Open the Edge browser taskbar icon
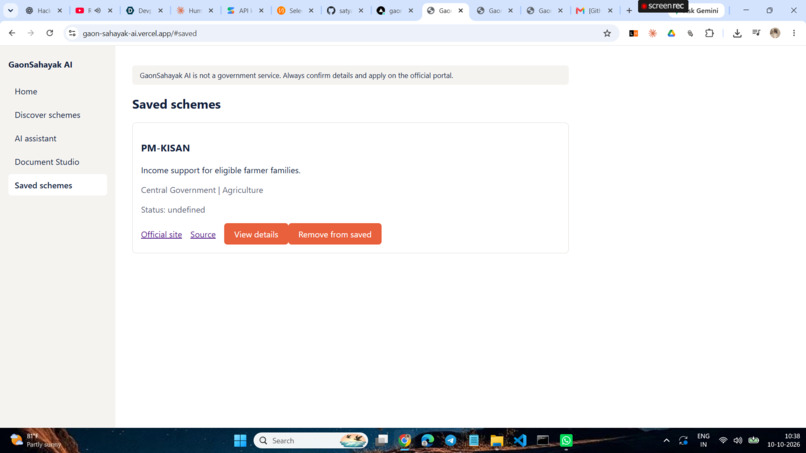 click(x=428, y=441)
